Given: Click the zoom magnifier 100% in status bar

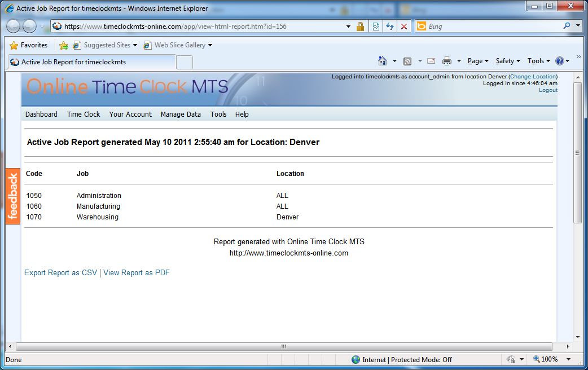Looking at the screenshot, I should tap(545, 359).
